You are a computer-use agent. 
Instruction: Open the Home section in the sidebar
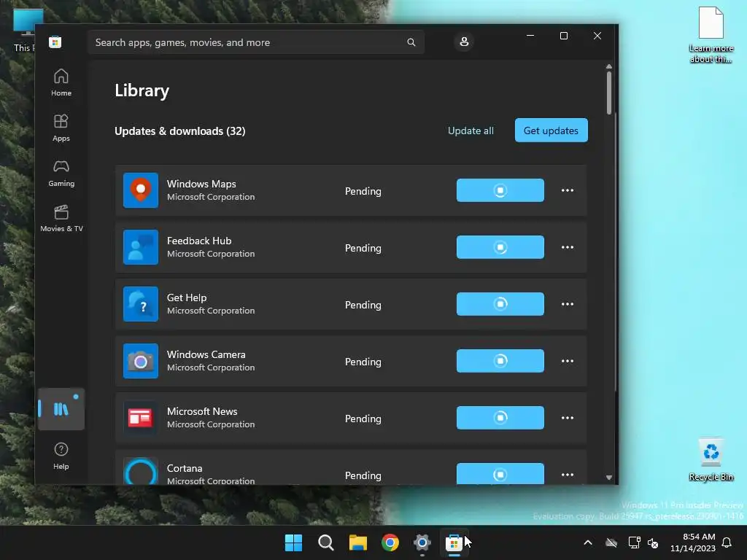click(61, 82)
